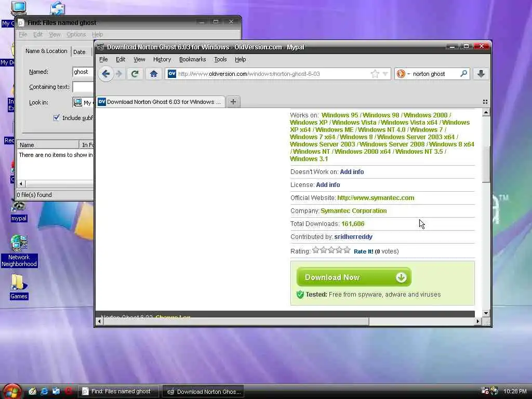Screen dimensions: 532x399
Task: Click Add info next to License
Action: 328,185
